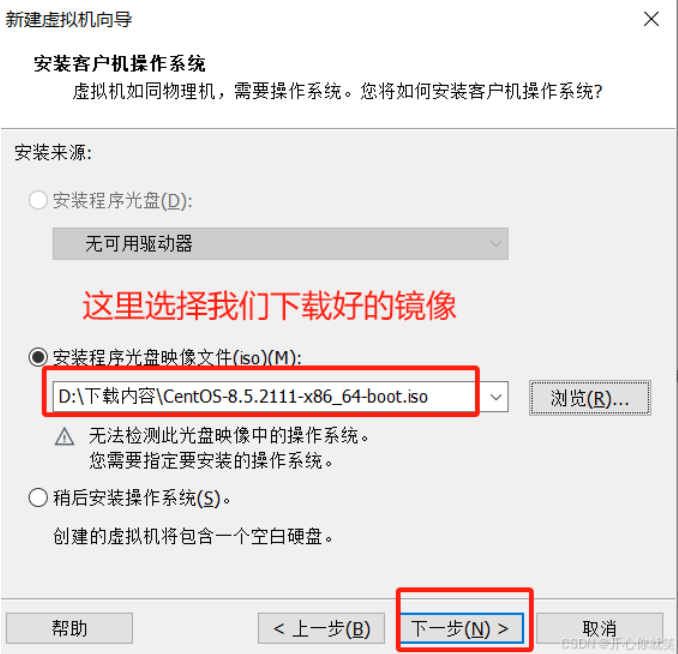Click the 新建虚拟机向导 title text
The width and height of the screenshot is (678, 654).
[69, 19]
